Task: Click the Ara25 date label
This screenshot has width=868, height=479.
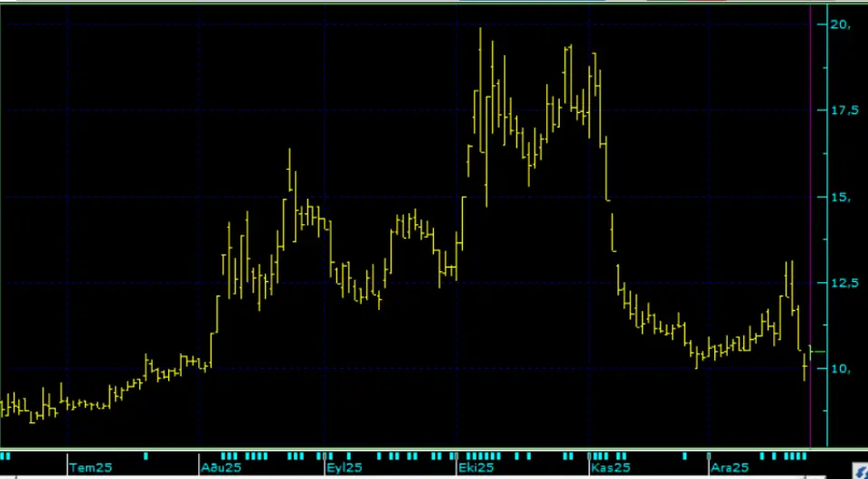Action: coord(730,467)
